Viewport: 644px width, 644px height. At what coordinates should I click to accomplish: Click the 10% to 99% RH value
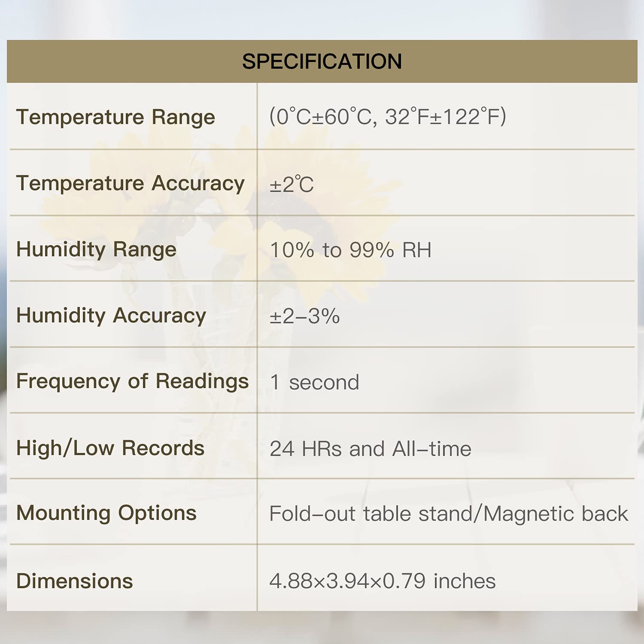coord(350,250)
